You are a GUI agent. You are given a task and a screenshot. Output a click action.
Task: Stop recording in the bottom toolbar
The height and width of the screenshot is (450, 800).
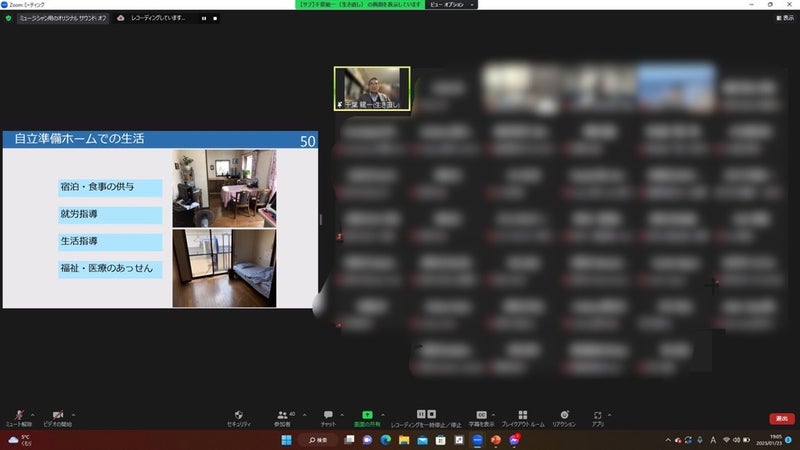(x=432, y=414)
